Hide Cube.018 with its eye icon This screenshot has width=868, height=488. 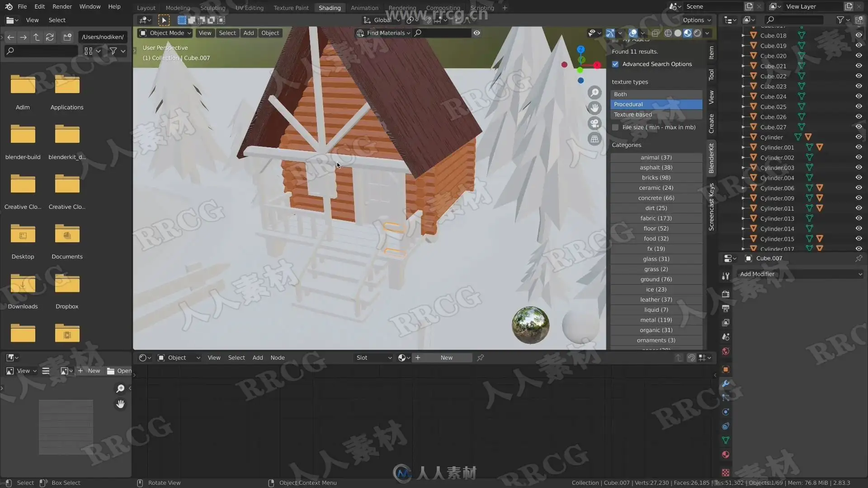(x=859, y=35)
